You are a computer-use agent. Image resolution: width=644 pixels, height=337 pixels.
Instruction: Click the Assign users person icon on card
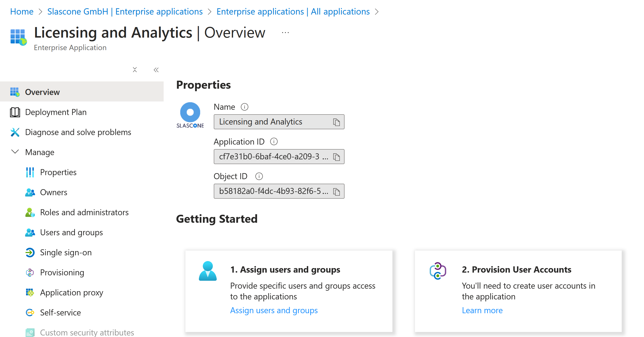tap(208, 271)
